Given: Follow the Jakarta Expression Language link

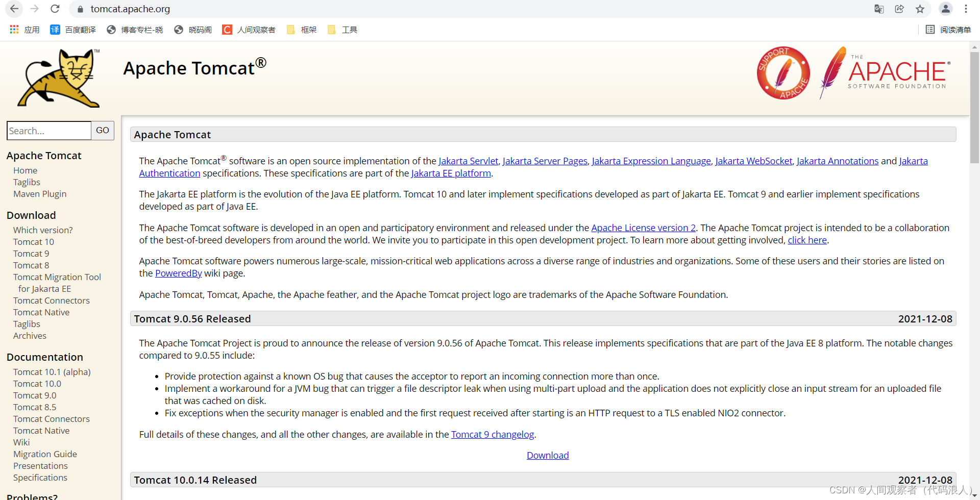Looking at the screenshot, I should pyautogui.click(x=651, y=161).
